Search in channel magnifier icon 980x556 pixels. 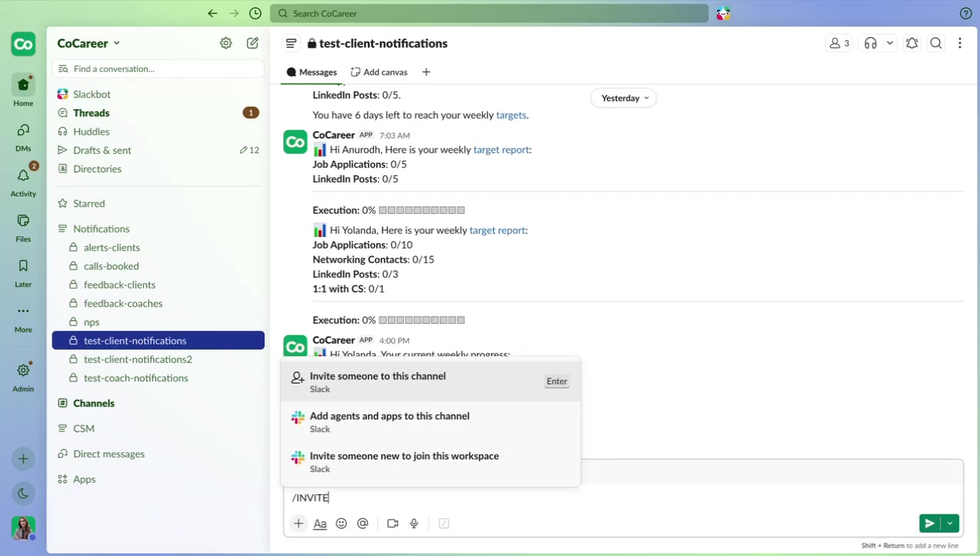point(936,43)
